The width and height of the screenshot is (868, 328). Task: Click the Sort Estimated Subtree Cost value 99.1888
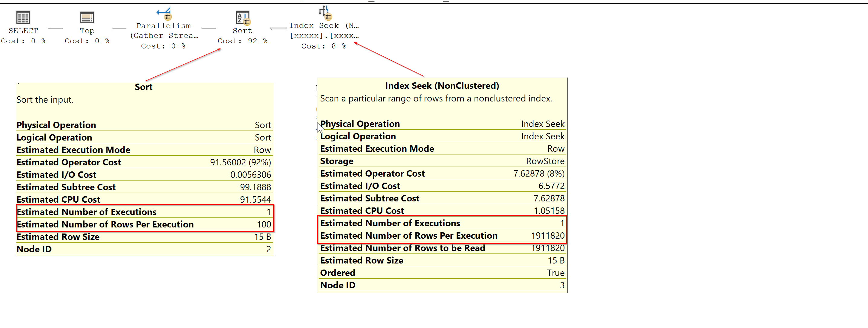(255, 187)
